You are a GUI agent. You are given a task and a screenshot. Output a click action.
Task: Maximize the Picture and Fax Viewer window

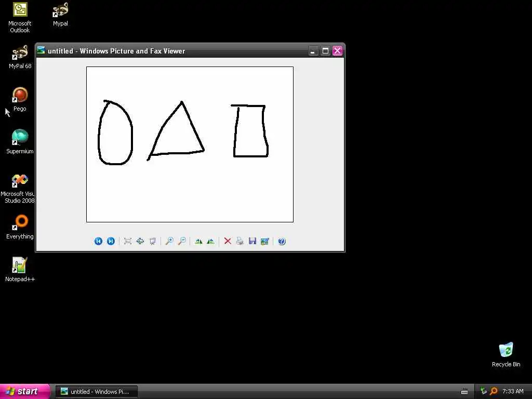(325, 51)
